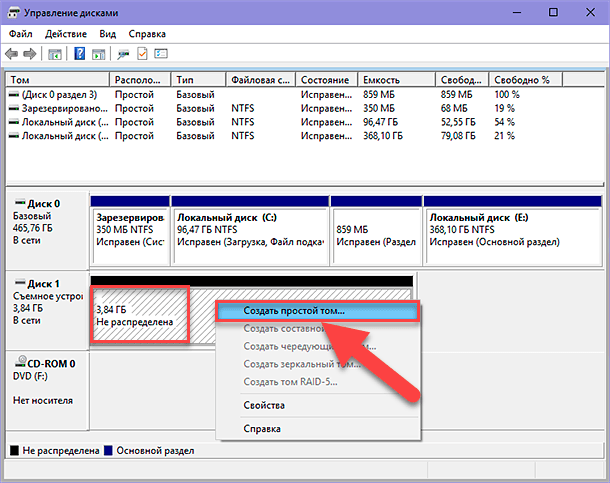This screenshot has height=483, width=610.
Task: Choose Создать простой том from context menu
Action: pyautogui.click(x=294, y=310)
